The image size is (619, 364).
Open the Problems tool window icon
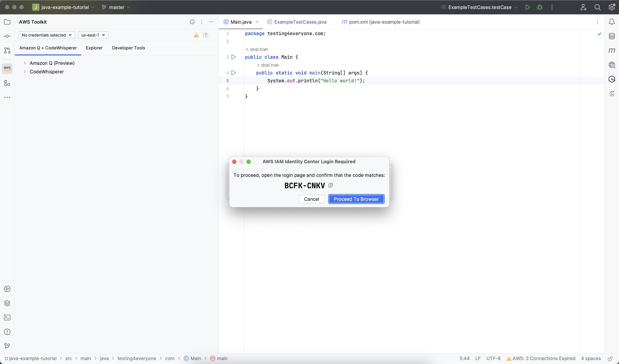7,332
